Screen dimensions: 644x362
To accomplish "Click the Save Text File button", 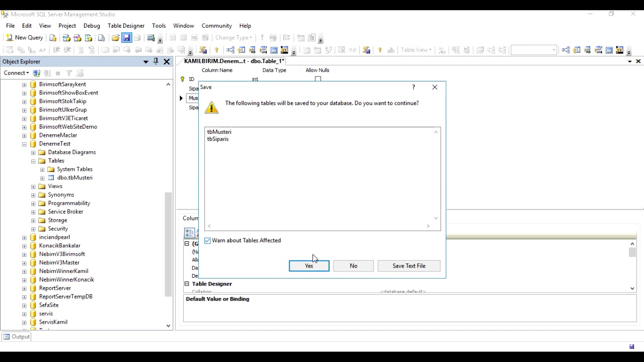I will [x=409, y=266].
